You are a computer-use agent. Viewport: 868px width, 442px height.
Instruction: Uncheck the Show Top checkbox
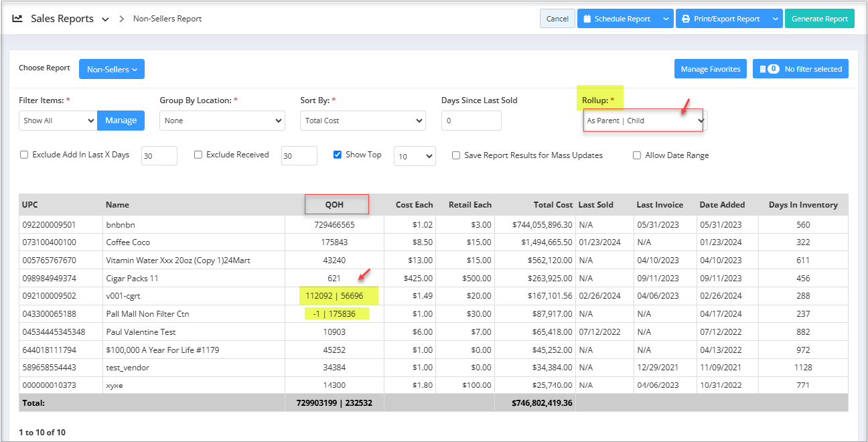[x=338, y=155]
